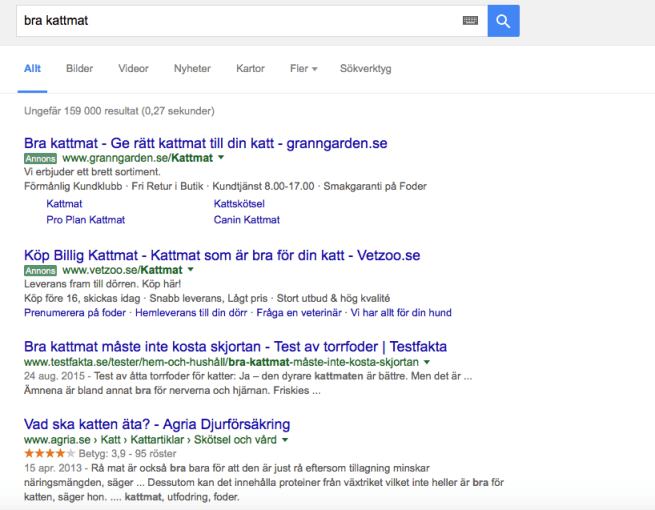This screenshot has height=510, width=655.
Task: Click the 'Betyg: 3,9 - 95 röster' text
Action: click(127, 454)
